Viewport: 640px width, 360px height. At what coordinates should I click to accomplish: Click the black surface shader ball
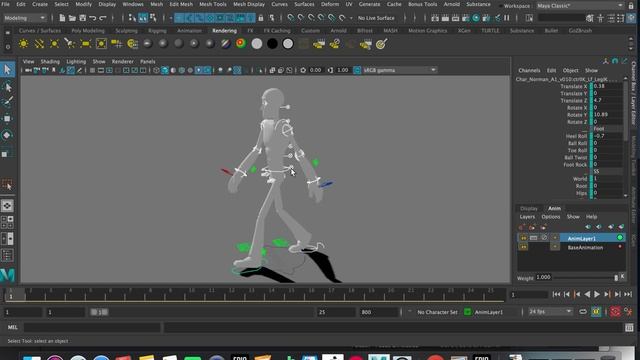tap(272, 44)
